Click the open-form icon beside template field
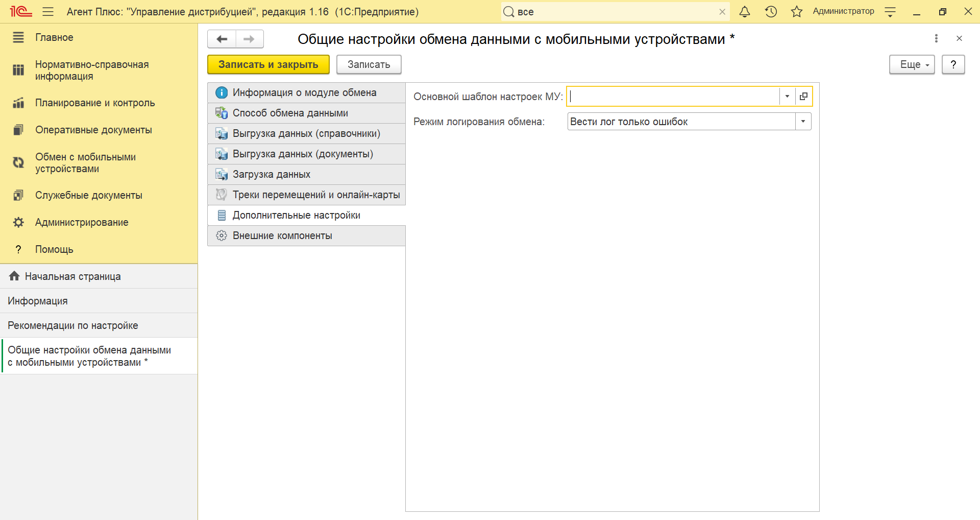Viewport: 980px width, 520px height. click(803, 97)
